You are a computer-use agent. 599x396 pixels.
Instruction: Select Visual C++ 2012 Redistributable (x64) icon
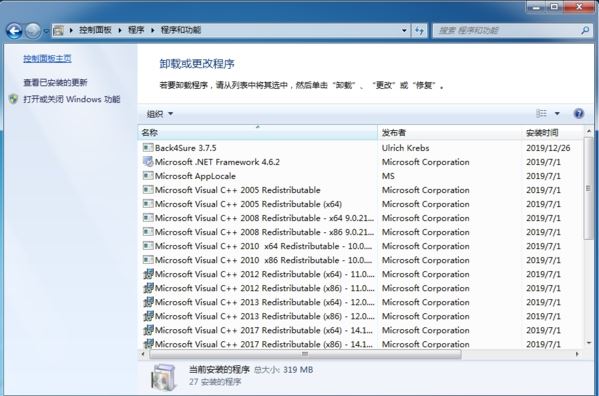148,274
